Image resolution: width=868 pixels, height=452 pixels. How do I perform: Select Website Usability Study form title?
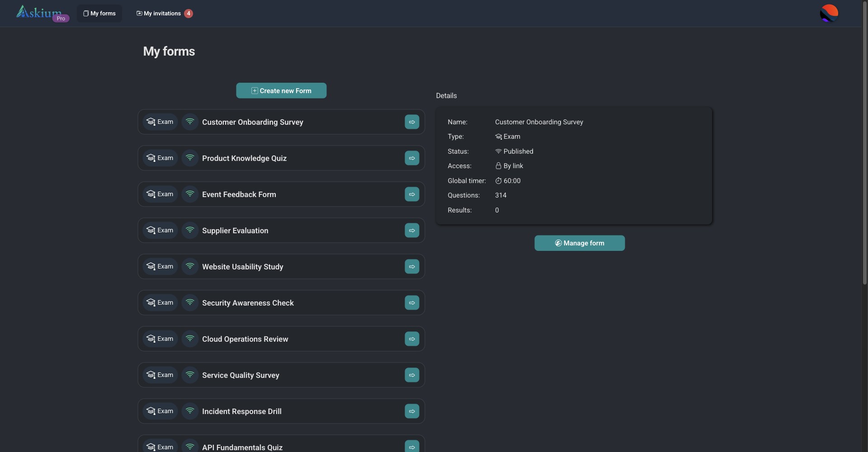243,267
